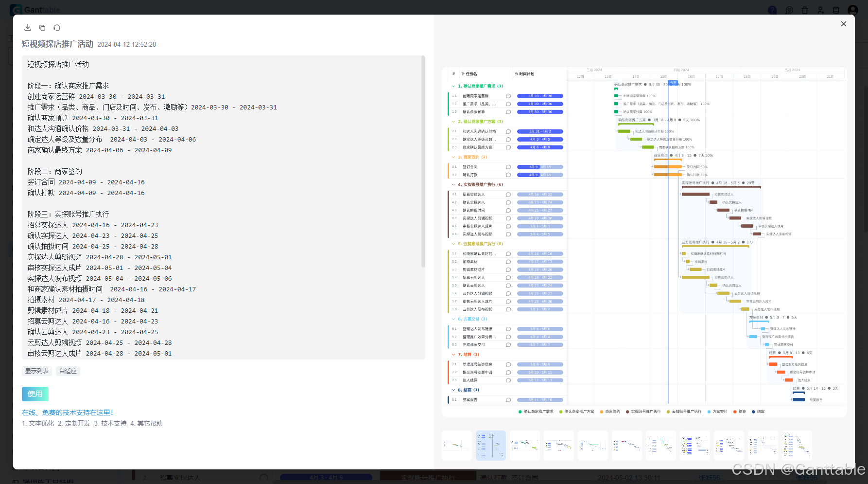Click the blue today marker on timeline
This screenshot has width=868, height=484.
pyautogui.click(x=673, y=83)
